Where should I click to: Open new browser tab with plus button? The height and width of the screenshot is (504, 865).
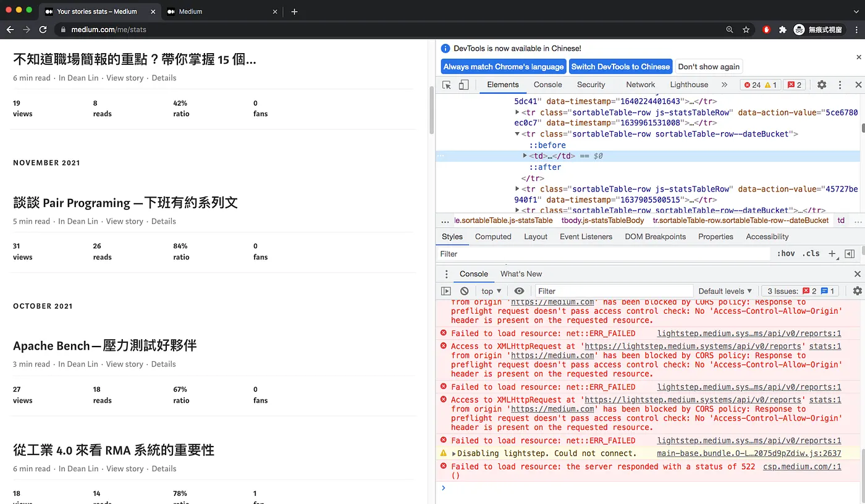294,12
